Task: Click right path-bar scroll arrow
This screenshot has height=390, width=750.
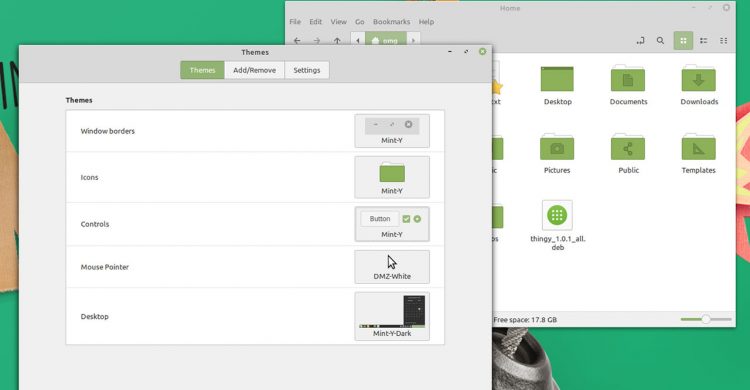Action: click(x=413, y=40)
